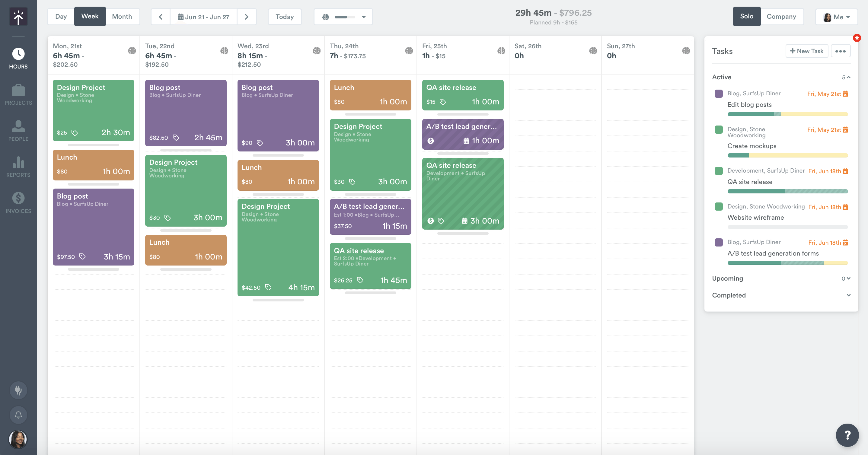Click brain icon on Mon, 21st header
The width and height of the screenshot is (868, 455).
132,51
